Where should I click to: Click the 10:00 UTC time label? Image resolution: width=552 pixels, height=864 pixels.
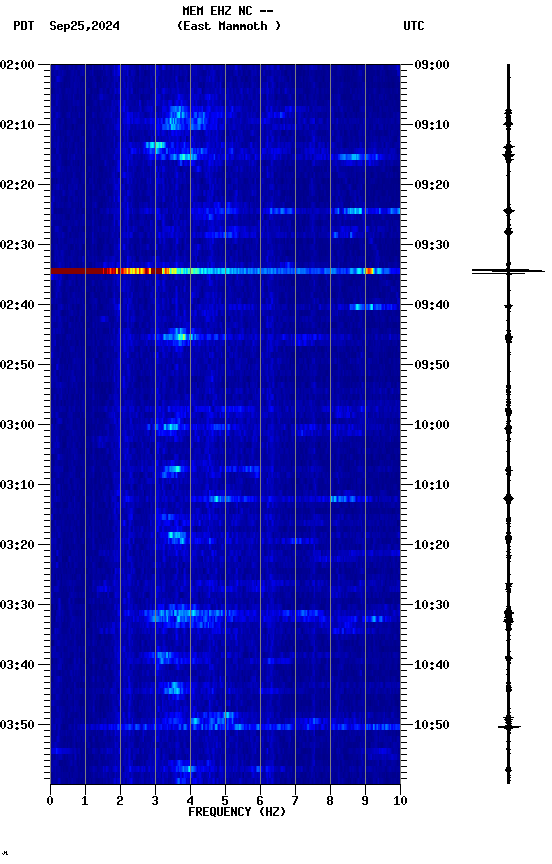(x=432, y=425)
